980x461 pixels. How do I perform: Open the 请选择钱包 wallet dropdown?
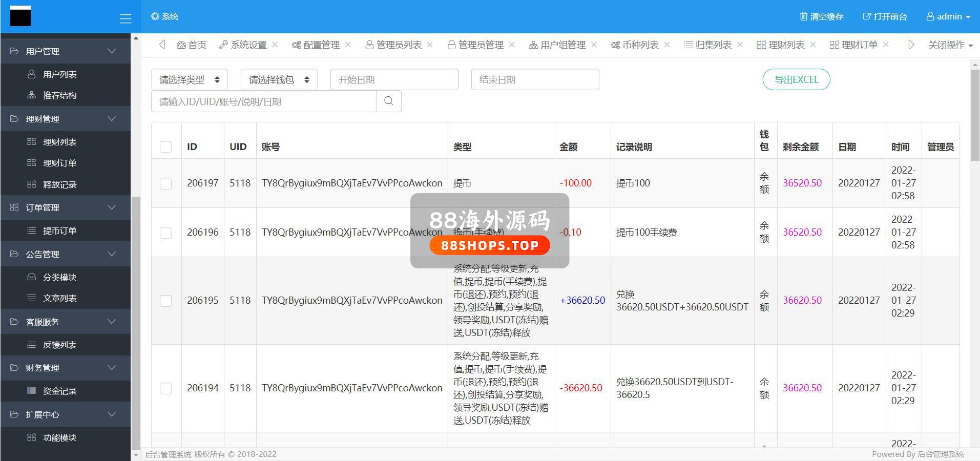279,79
